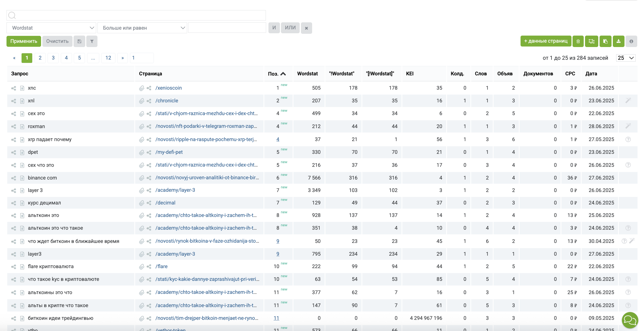Click share icon next to xnc query

coord(14,88)
